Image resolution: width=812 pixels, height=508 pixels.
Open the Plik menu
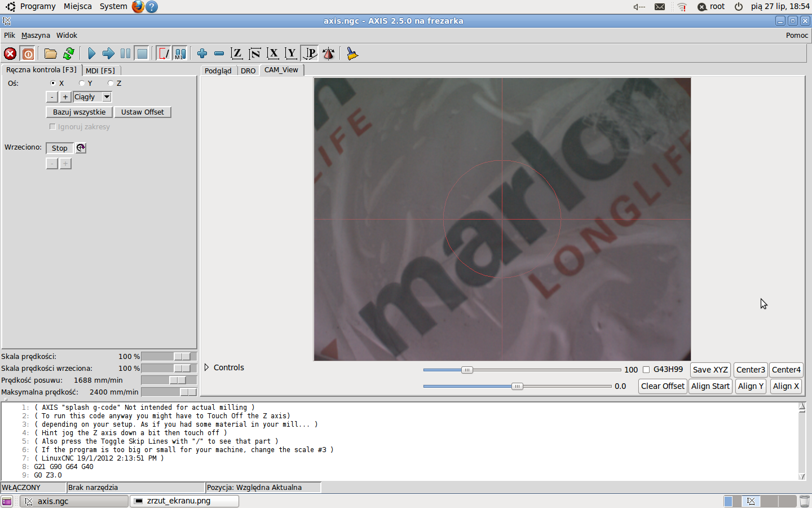point(10,35)
